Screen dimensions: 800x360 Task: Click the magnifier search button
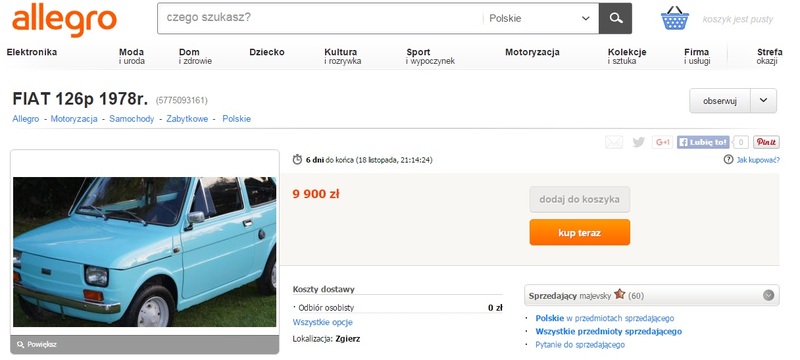pos(615,18)
